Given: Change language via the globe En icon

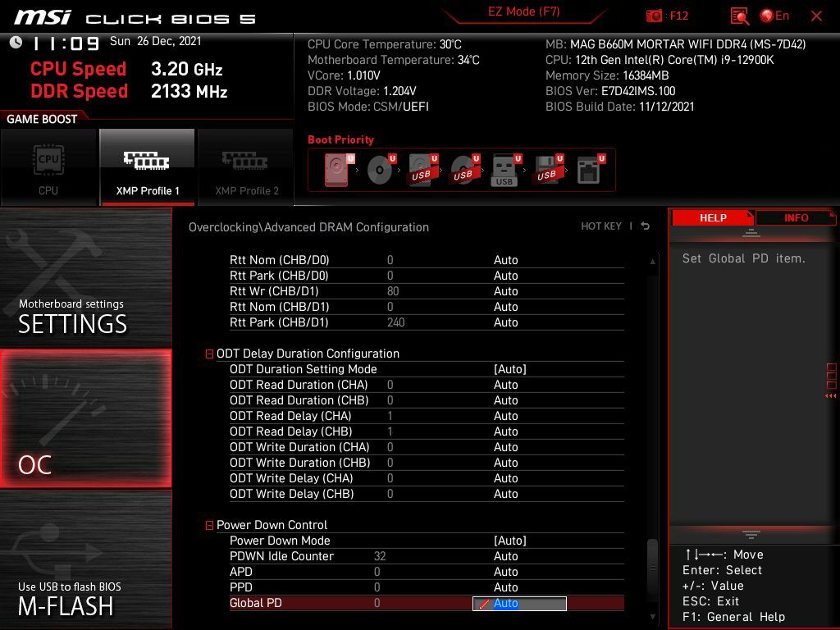Looking at the screenshot, I should (x=774, y=16).
